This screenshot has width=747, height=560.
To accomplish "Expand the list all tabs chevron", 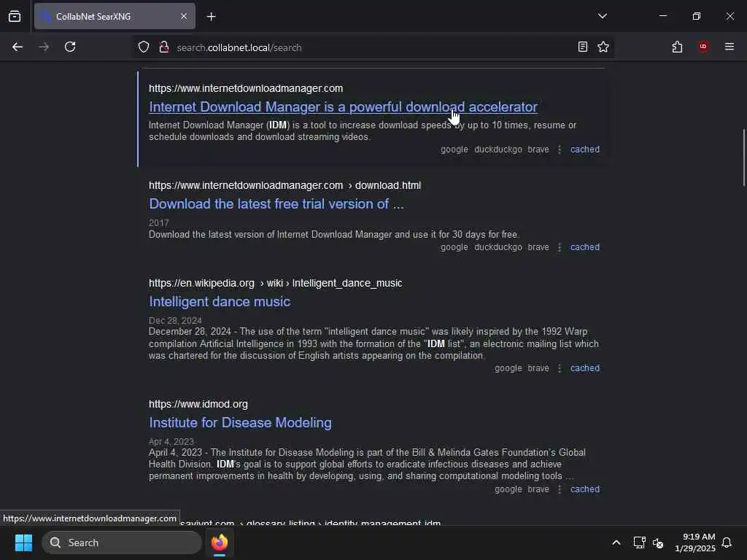I will [602, 16].
